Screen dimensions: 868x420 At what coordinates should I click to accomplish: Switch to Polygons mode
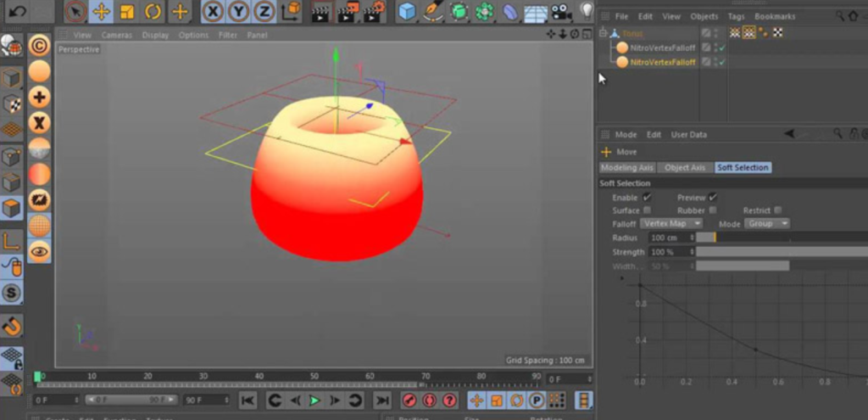[11, 209]
